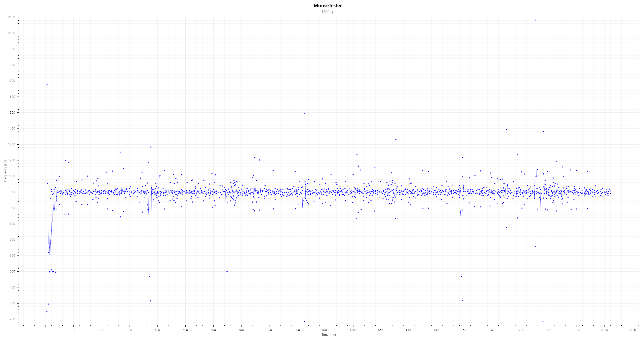Click the 2100 tick on frequency axis
The image size is (644, 340).
[x=12, y=17]
